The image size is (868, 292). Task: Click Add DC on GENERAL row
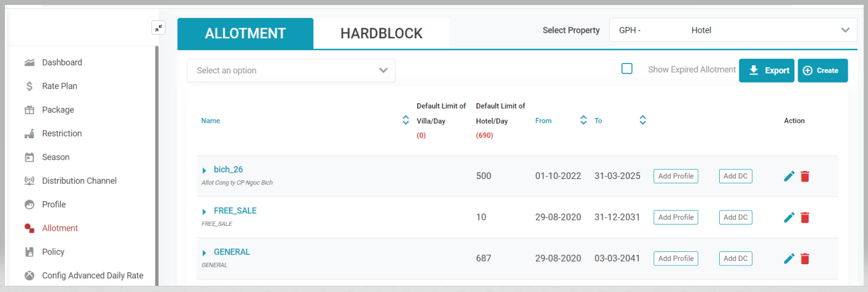(x=735, y=259)
